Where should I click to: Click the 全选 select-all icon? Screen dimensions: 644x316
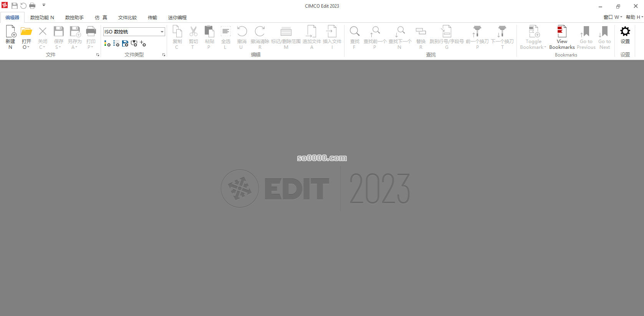tap(226, 32)
